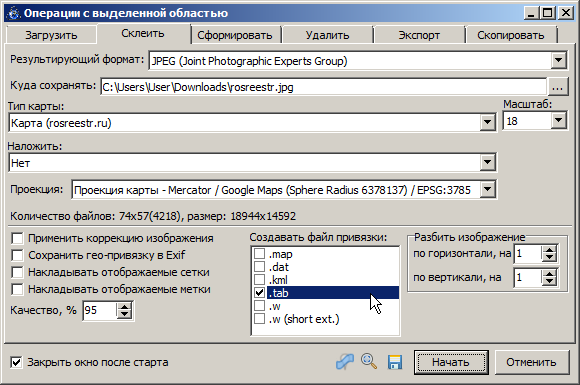The image size is (580, 385).
Task: Click the Начать button
Action: [x=451, y=362]
